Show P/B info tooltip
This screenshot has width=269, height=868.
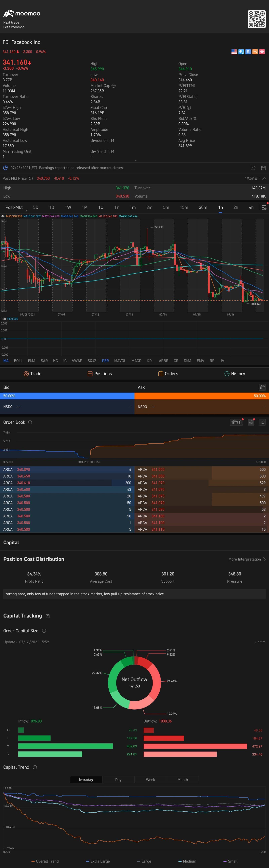(x=189, y=107)
